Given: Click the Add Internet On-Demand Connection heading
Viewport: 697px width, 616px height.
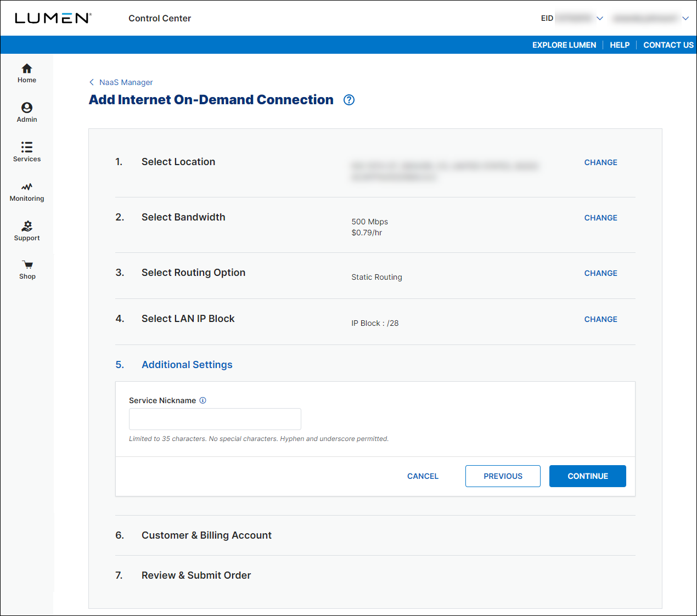Looking at the screenshot, I should tap(211, 100).
